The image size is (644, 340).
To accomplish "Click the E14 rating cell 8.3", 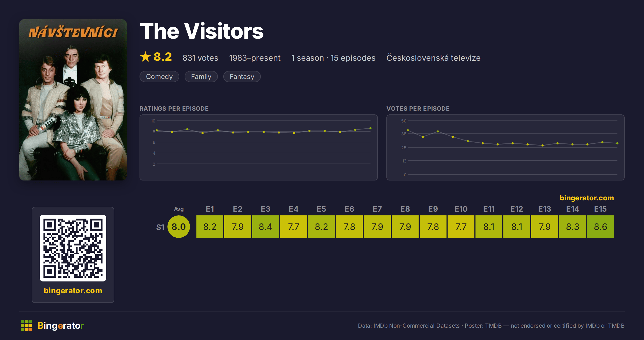I will pyautogui.click(x=573, y=227).
